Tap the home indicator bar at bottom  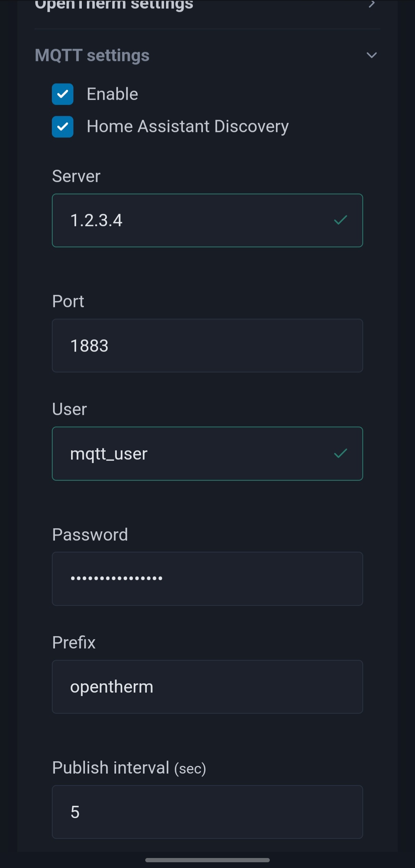[x=207, y=860]
